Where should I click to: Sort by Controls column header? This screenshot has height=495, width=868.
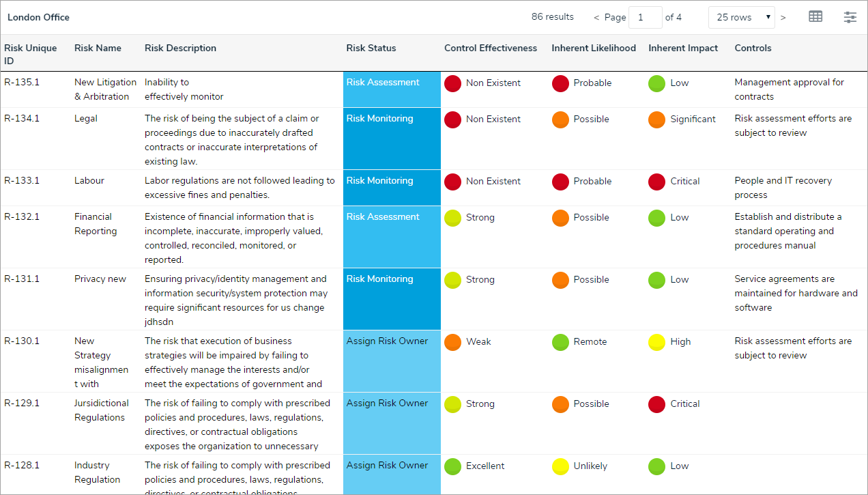753,48
